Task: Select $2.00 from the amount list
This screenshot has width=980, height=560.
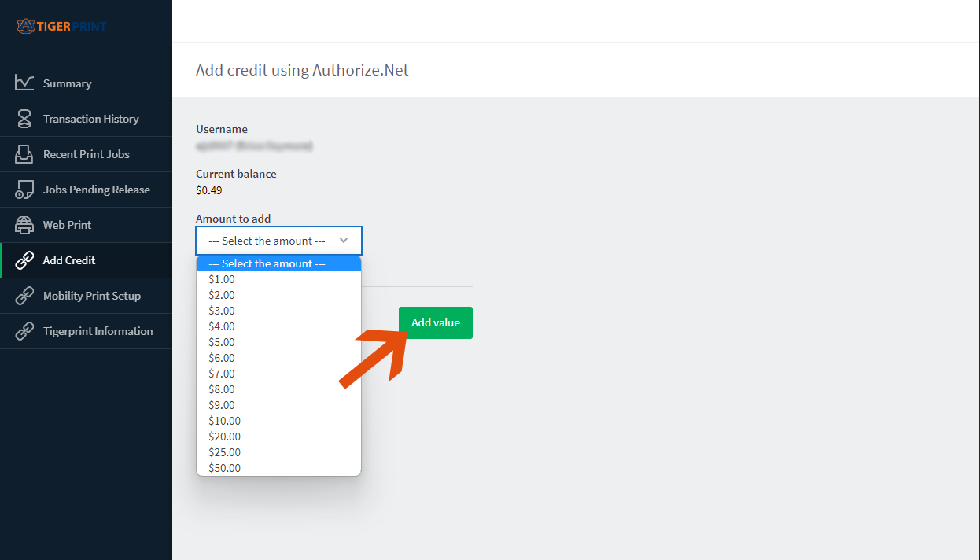Action: coord(278,295)
